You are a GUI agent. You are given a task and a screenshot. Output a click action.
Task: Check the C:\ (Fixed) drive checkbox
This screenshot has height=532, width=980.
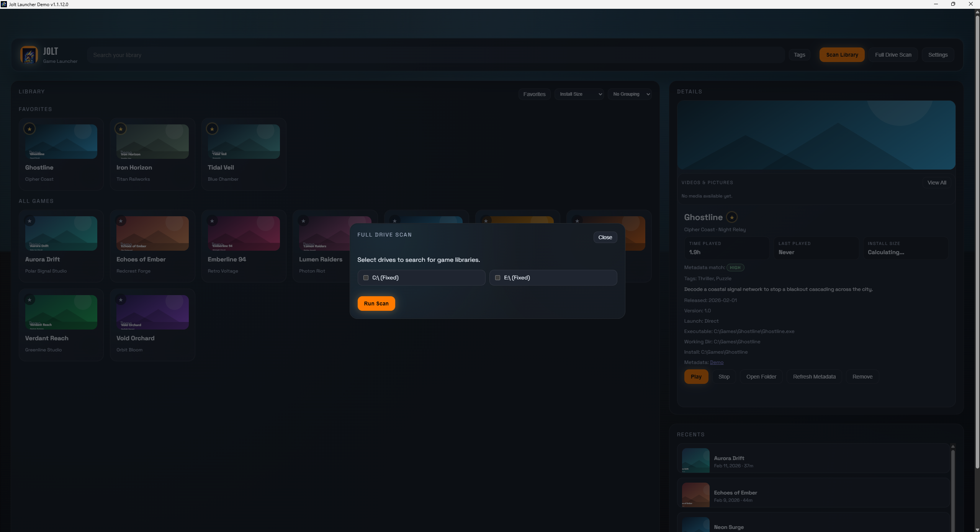366,277
